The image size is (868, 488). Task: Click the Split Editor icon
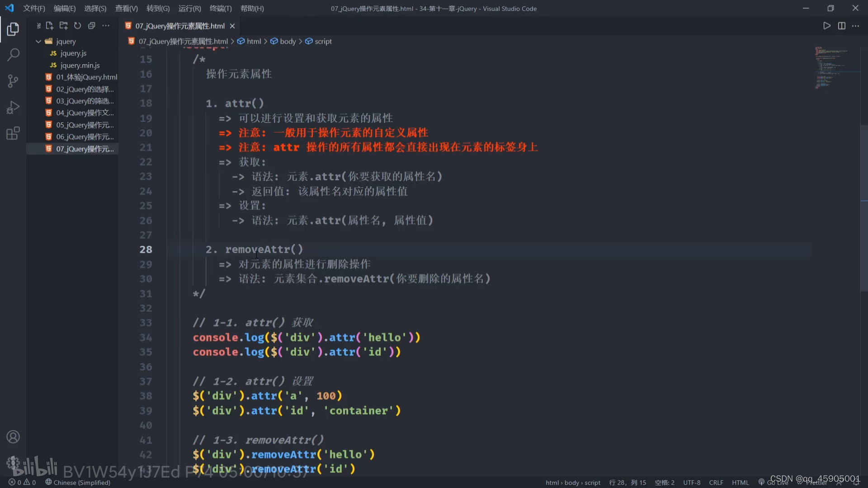point(841,26)
